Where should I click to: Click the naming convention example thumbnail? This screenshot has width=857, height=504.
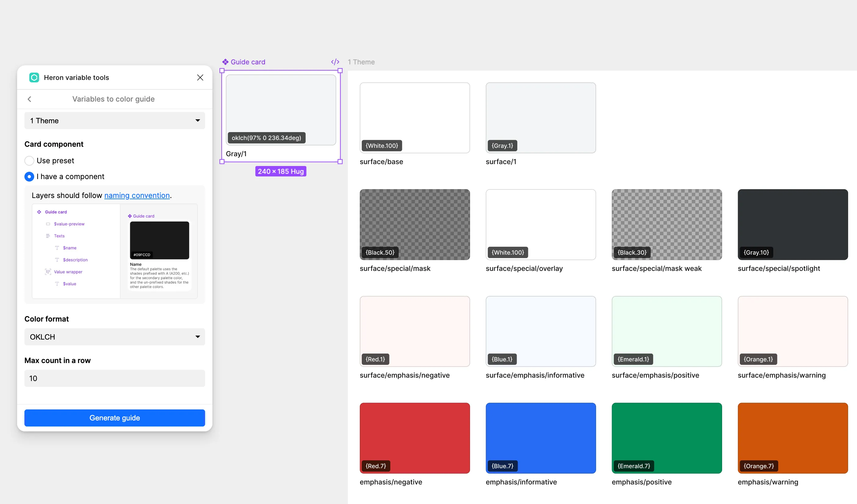[115, 251]
